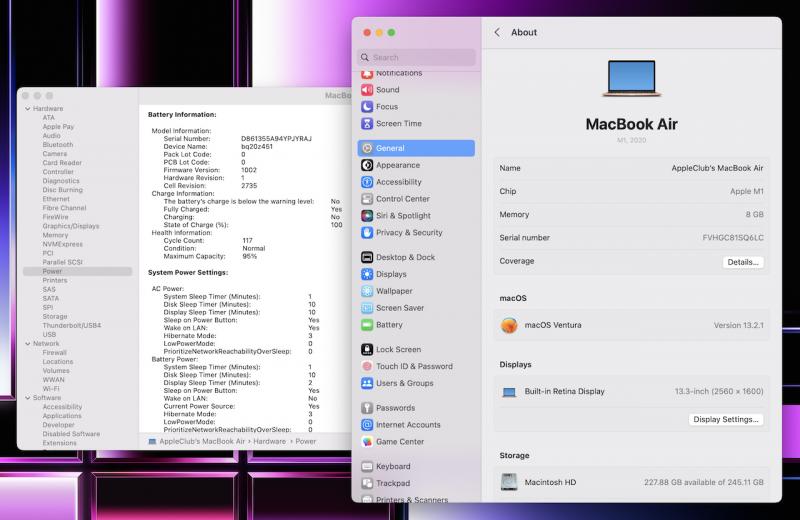The image size is (800, 520).
Task: Click Hardware in System Information path bar
Action: (269, 441)
